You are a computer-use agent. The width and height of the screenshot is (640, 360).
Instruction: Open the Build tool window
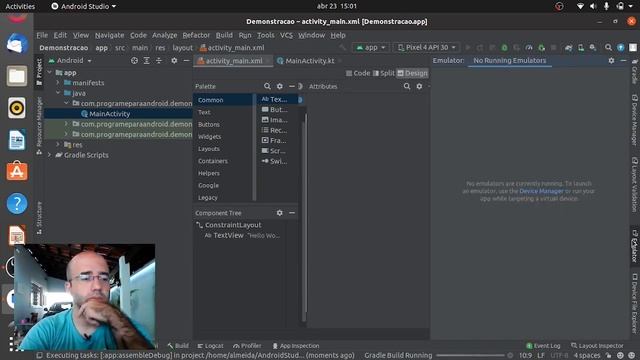pyautogui.click(x=178, y=346)
